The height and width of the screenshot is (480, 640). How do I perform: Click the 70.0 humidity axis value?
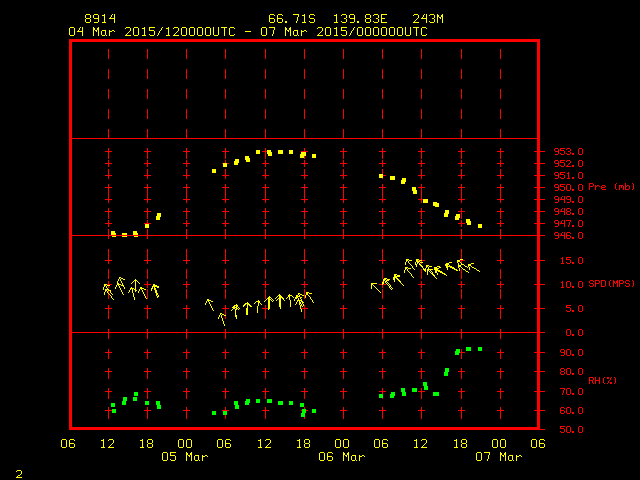571,392
